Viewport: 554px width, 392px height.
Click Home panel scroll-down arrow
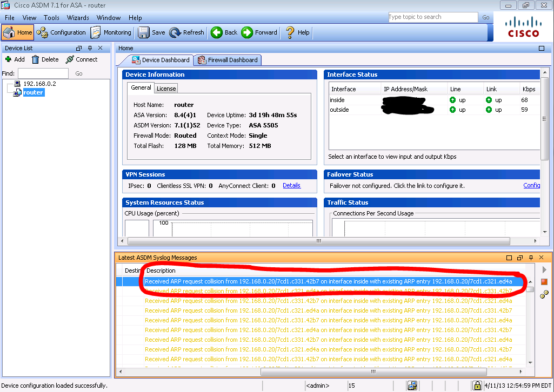(x=545, y=232)
